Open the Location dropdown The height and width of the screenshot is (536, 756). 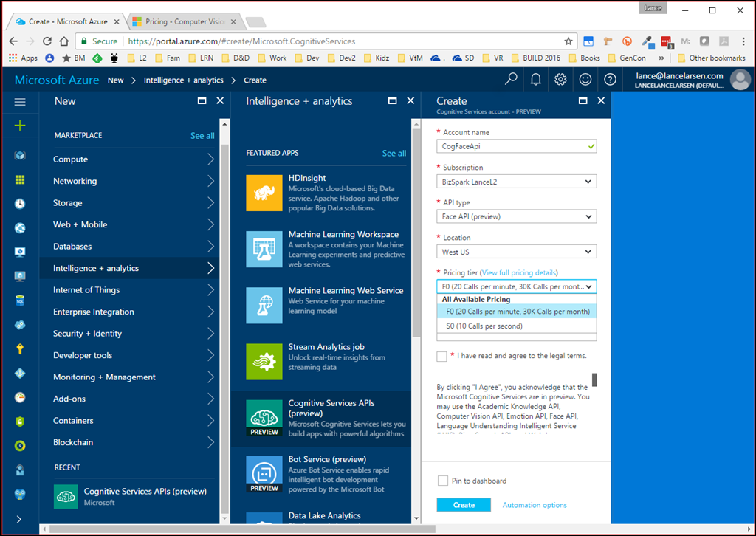516,252
